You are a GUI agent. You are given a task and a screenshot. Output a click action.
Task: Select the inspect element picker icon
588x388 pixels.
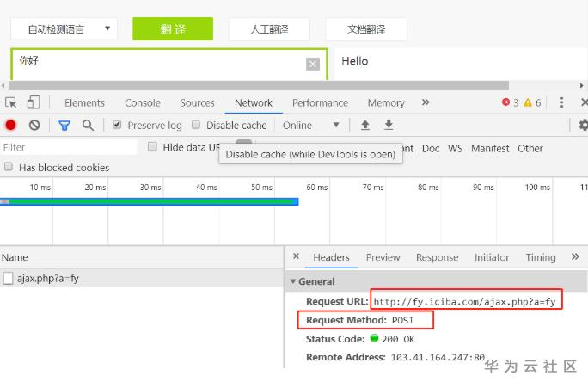point(11,102)
